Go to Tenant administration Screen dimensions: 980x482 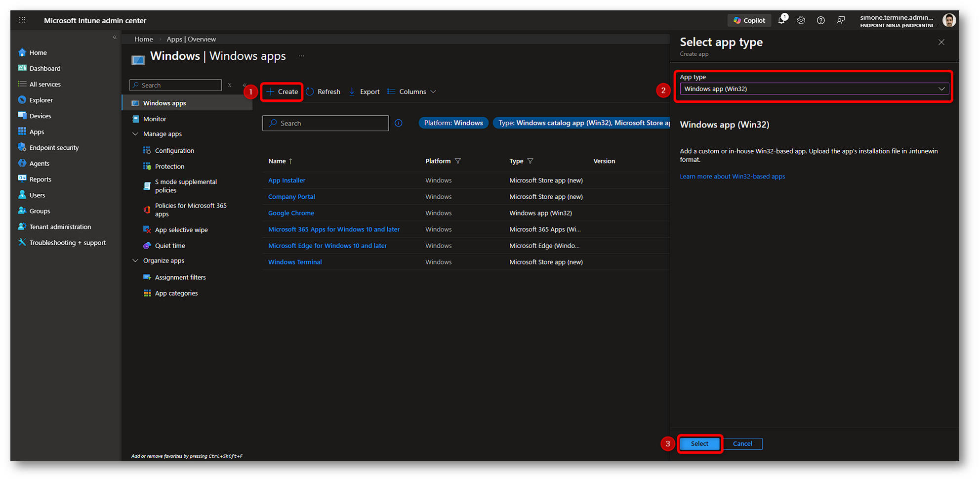click(x=60, y=227)
